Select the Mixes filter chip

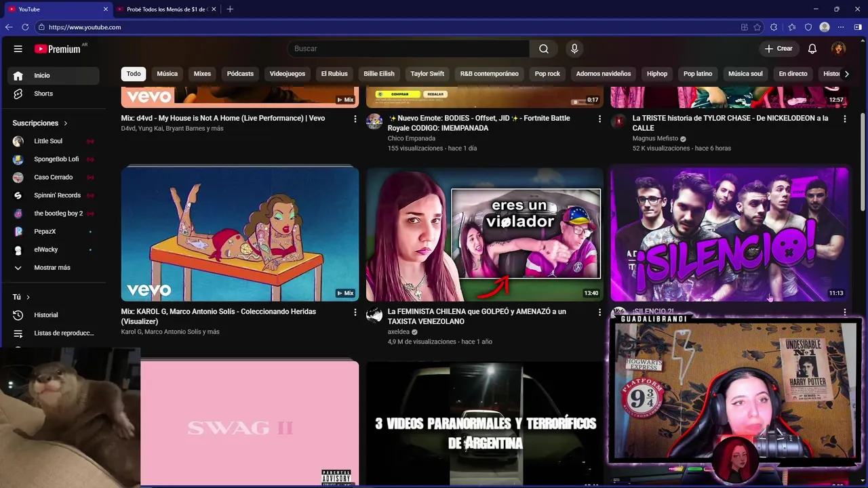[202, 74]
